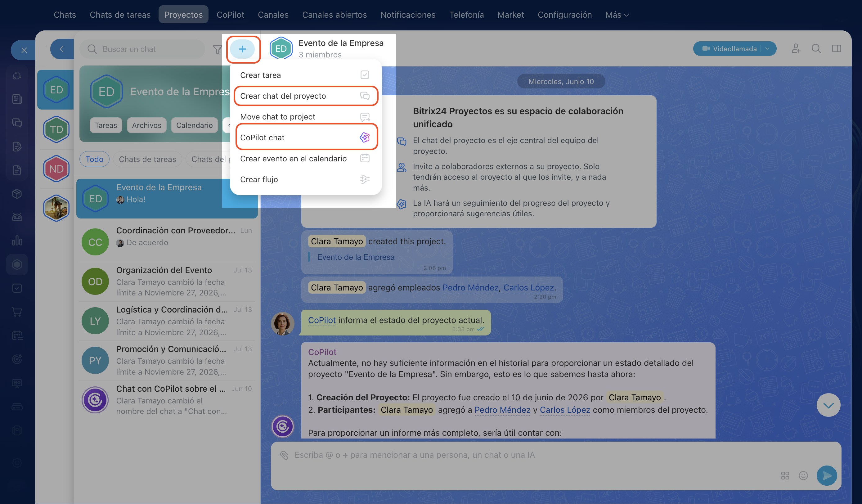Switch to the Chats tab

click(65, 15)
